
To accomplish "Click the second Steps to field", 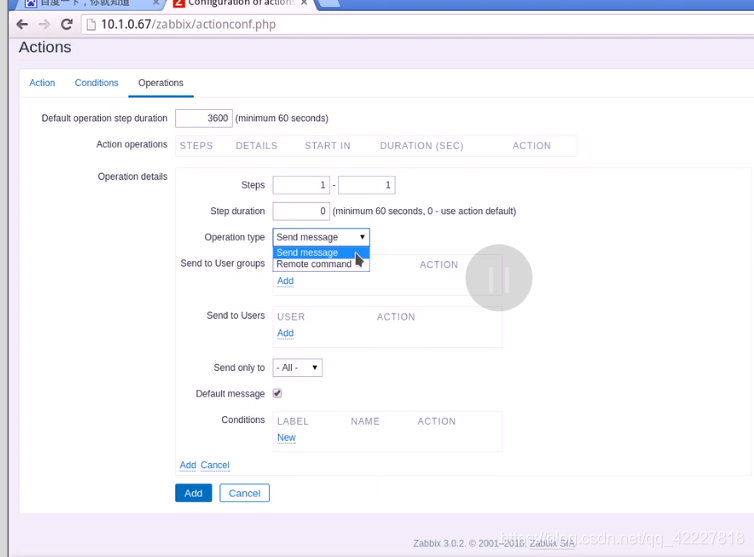I will click(366, 185).
